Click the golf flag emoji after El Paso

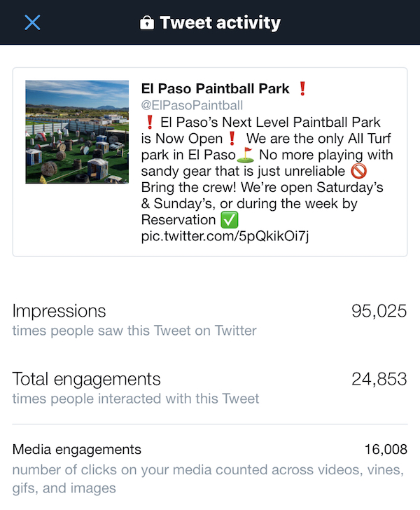pos(246,155)
